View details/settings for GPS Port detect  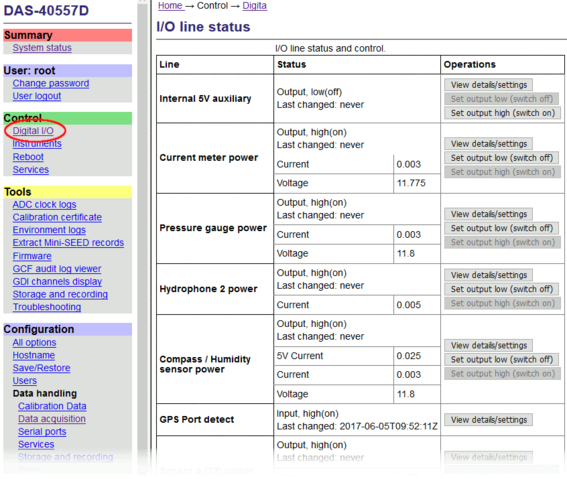click(488, 420)
